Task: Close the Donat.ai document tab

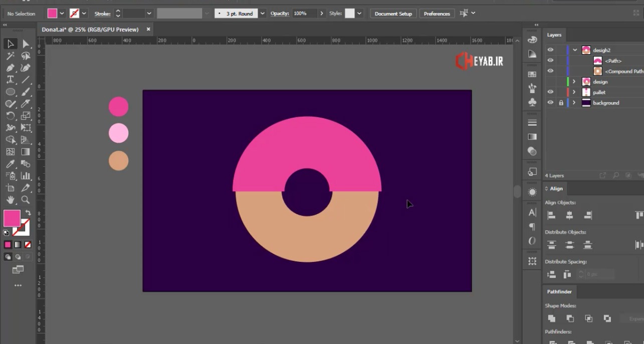Action: tap(148, 29)
